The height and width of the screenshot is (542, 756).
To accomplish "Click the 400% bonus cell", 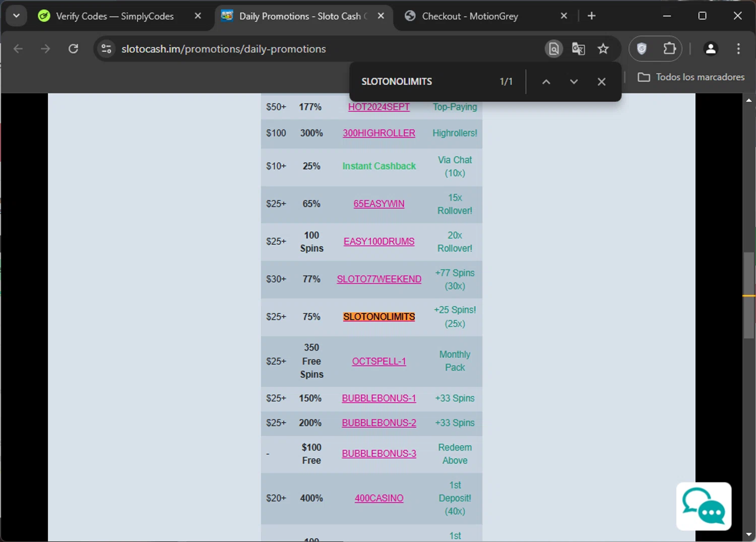I will [x=311, y=498].
